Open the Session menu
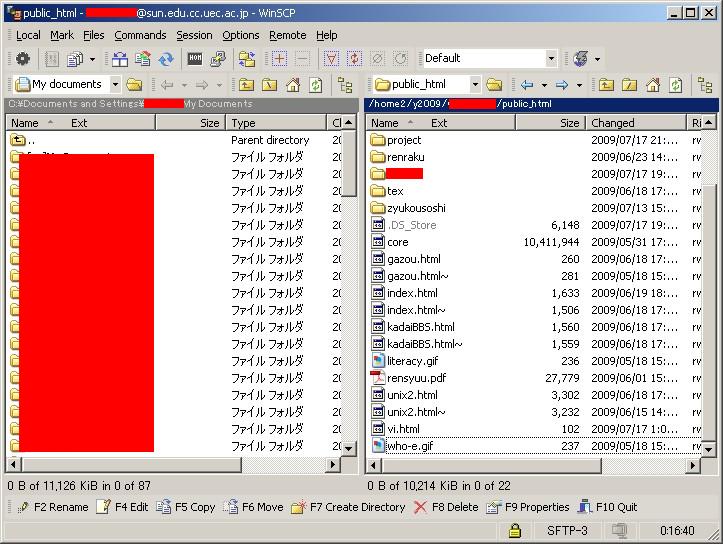 coord(194,35)
